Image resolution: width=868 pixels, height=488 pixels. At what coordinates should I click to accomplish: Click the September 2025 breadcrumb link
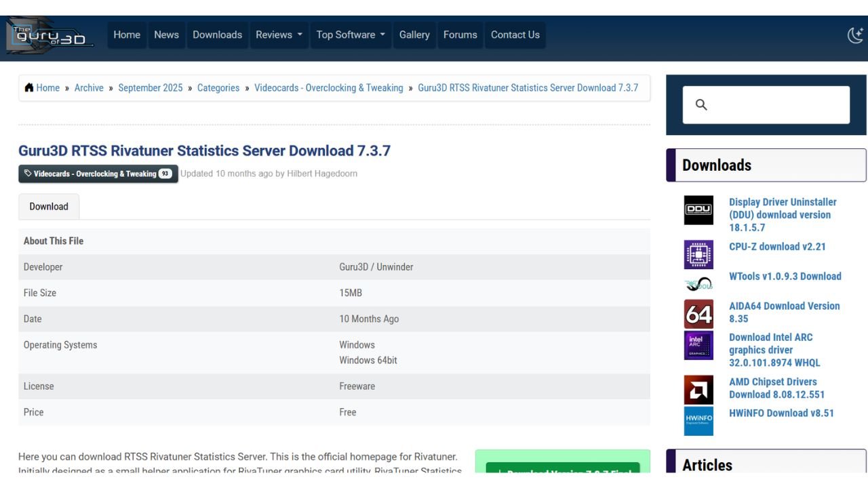coord(151,88)
